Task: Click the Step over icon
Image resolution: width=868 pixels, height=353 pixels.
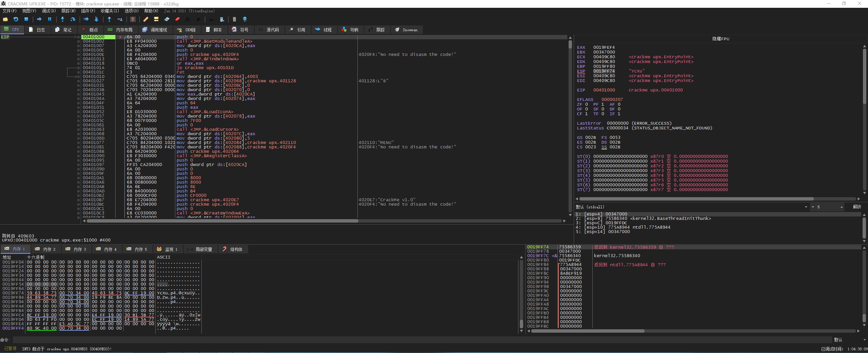Action: [x=73, y=19]
